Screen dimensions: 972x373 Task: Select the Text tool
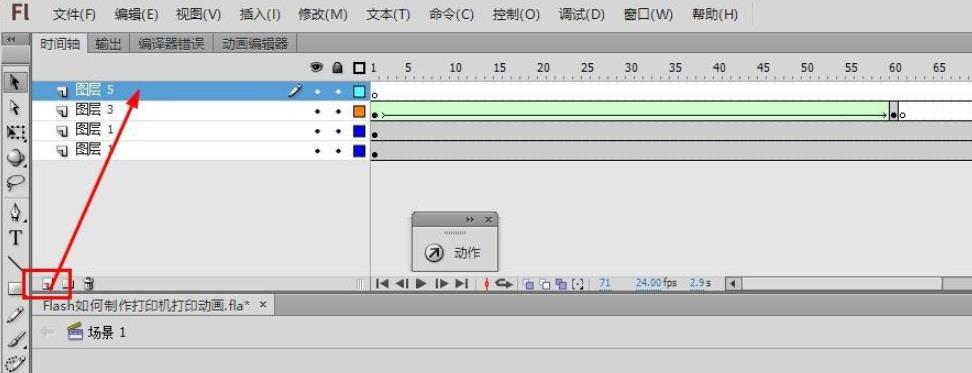tap(15, 238)
